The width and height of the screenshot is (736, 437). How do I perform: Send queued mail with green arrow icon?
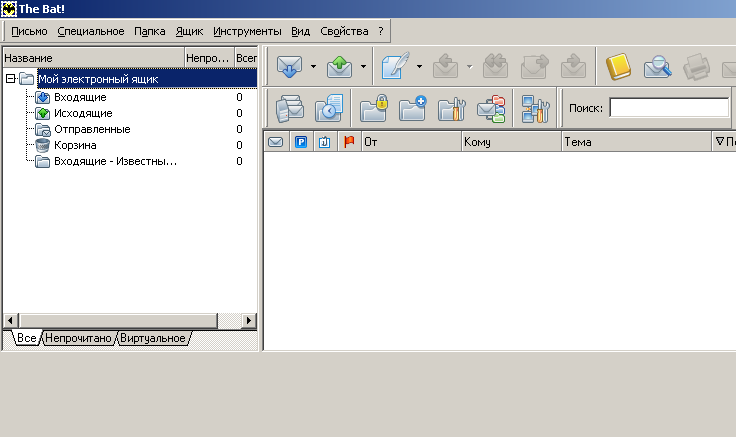pyautogui.click(x=339, y=66)
